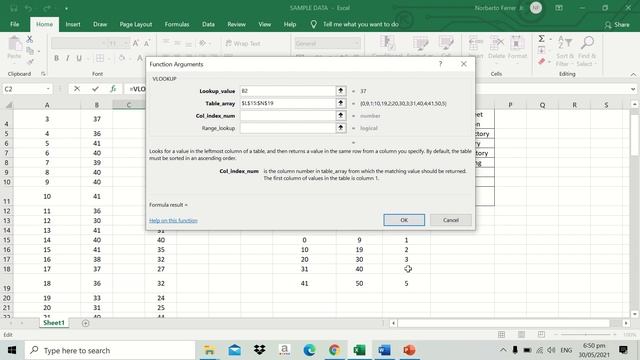Viewport: 640px width, 360px height.
Task: Switch to the Review tab
Action: (236, 24)
